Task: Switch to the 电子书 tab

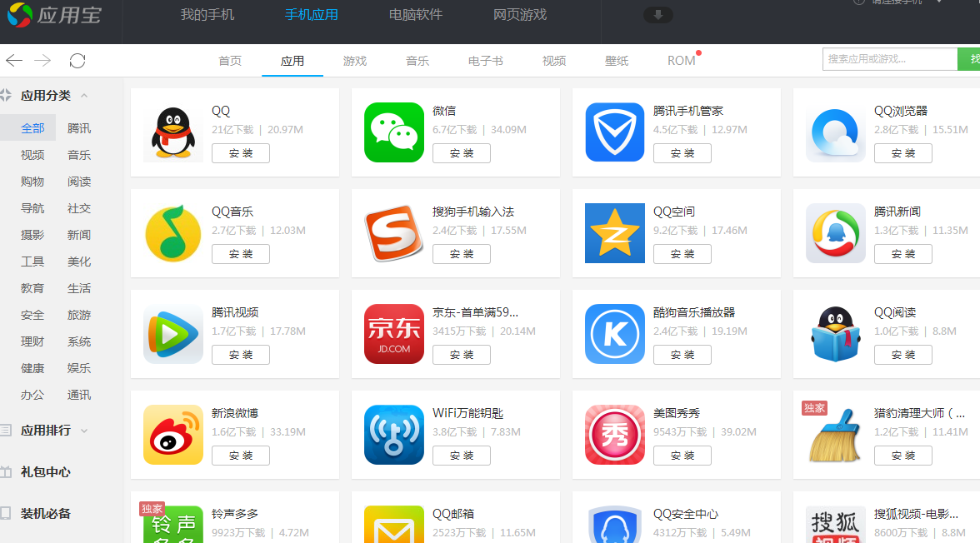Action: (x=486, y=61)
